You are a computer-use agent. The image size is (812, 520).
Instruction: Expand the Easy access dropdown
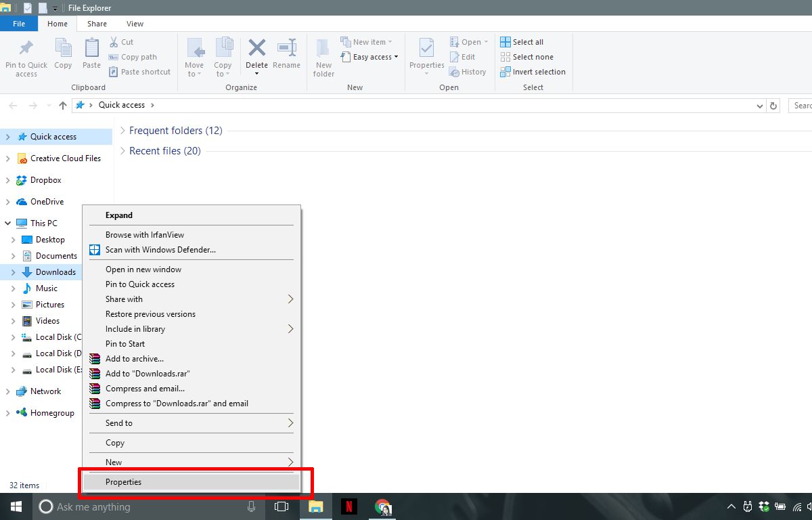369,57
